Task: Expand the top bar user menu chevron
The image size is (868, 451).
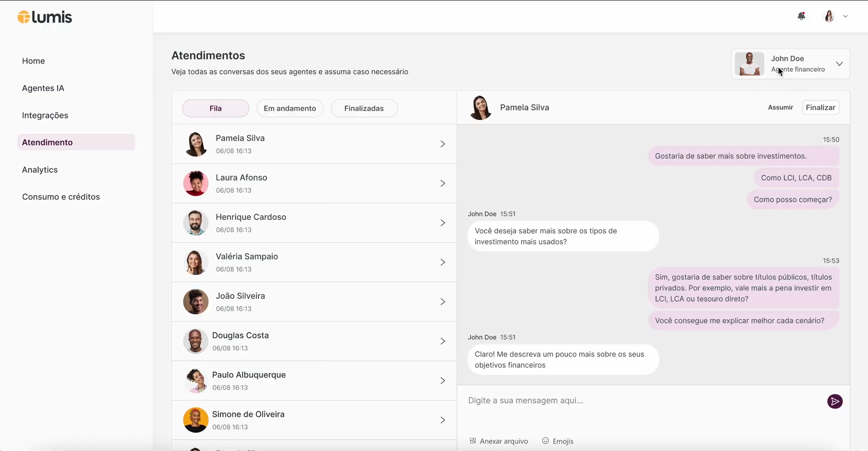Action: pos(845,16)
